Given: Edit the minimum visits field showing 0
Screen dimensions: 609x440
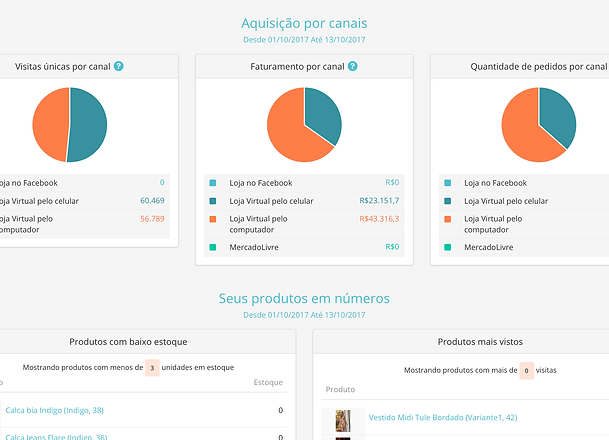Looking at the screenshot, I should tap(526, 370).
